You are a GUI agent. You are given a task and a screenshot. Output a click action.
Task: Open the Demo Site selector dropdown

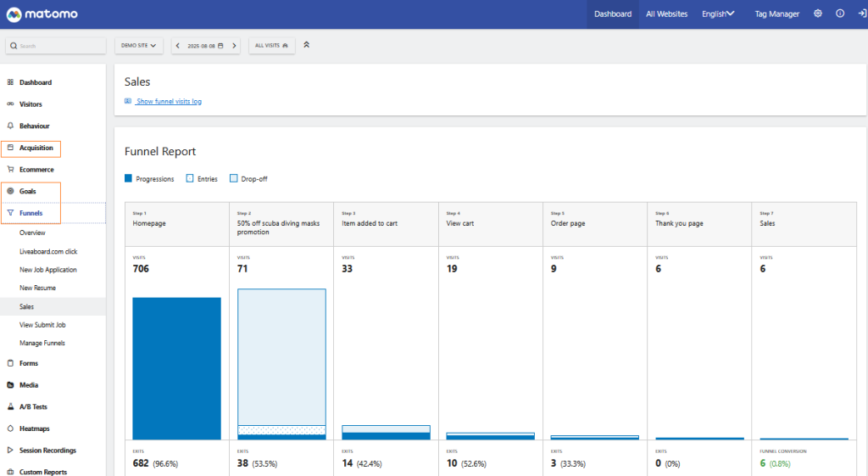[140, 45]
